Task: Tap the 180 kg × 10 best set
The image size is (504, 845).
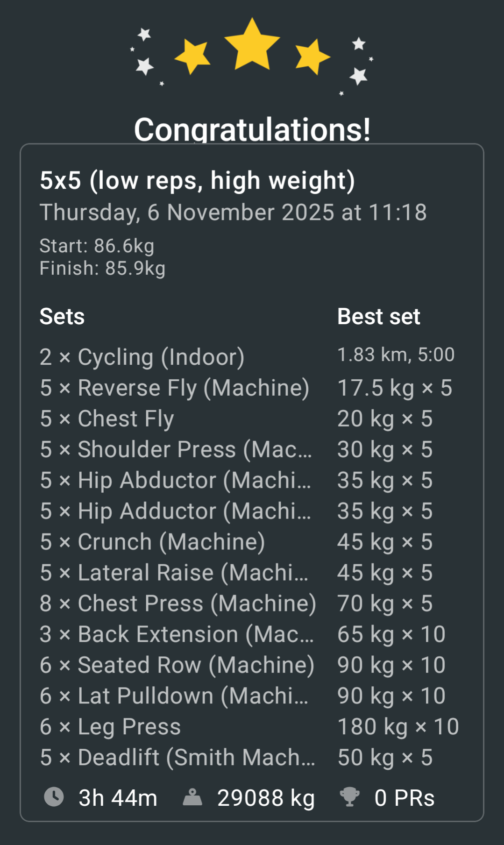Action: coord(398,727)
